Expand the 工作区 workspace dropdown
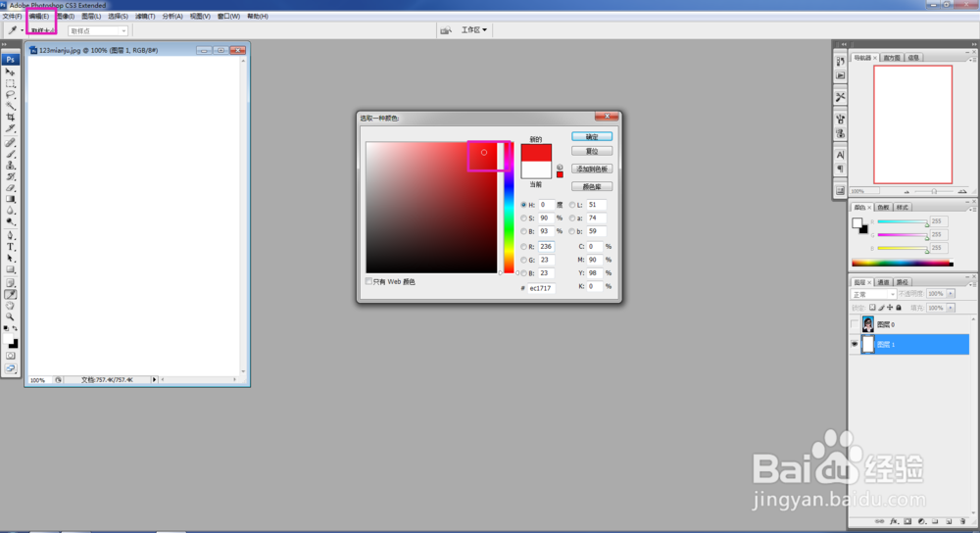This screenshot has height=533, width=980. tap(473, 29)
